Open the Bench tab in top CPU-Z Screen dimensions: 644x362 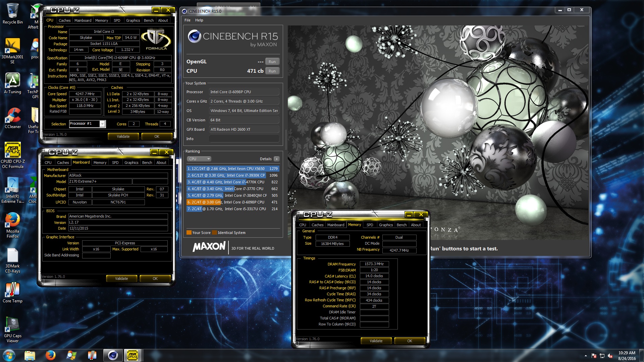tap(149, 20)
